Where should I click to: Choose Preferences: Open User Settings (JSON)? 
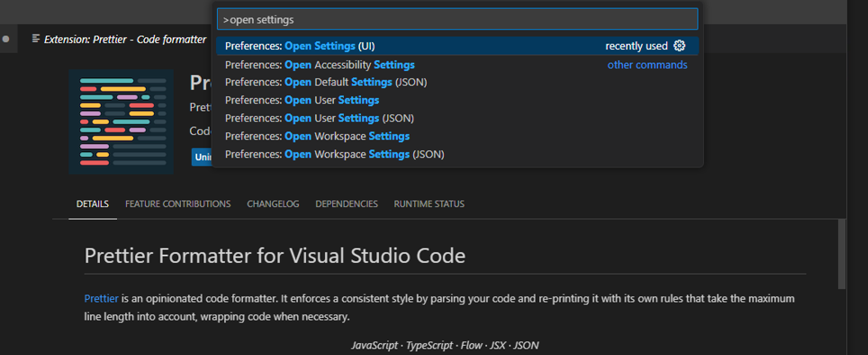(457, 118)
